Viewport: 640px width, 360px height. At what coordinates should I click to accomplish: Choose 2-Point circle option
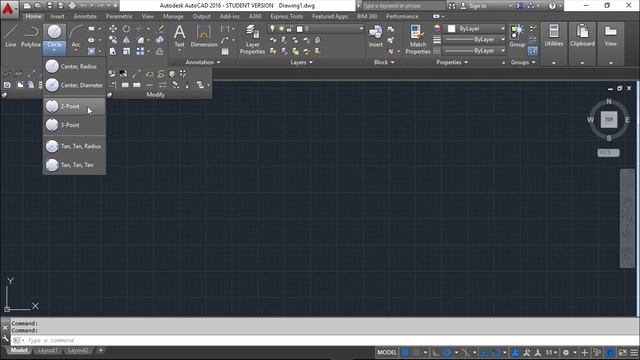pyautogui.click(x=74, y=106)
